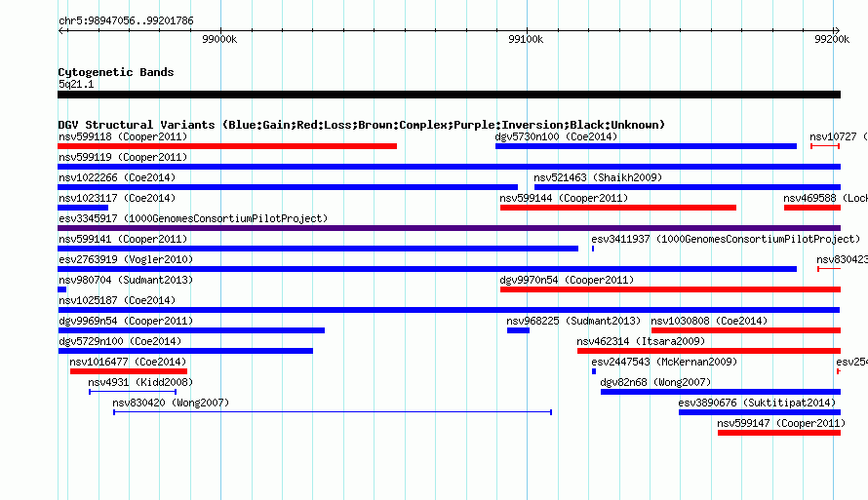Image resolution: width=868 pixels, height=500 pixels.
Task: Click the dgv82n68 (Wong2007) label
Action: 655,382
